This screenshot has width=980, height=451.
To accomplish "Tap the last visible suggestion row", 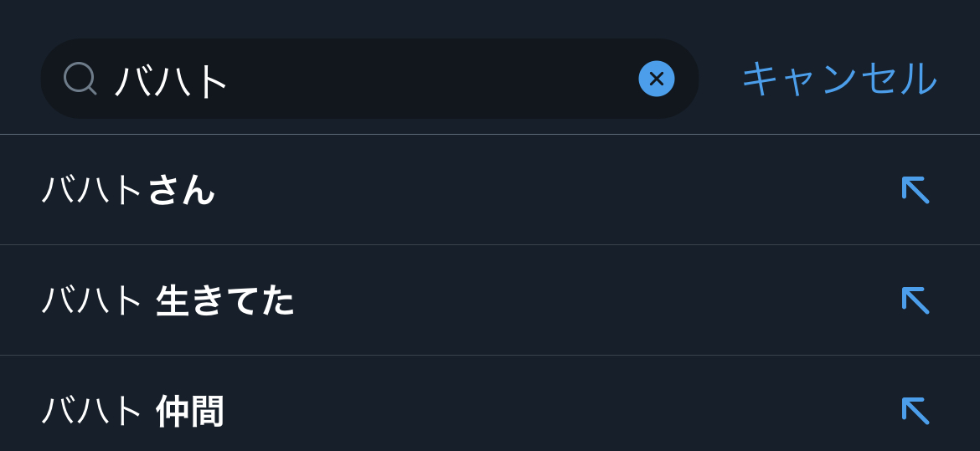I will click(419, 411).
